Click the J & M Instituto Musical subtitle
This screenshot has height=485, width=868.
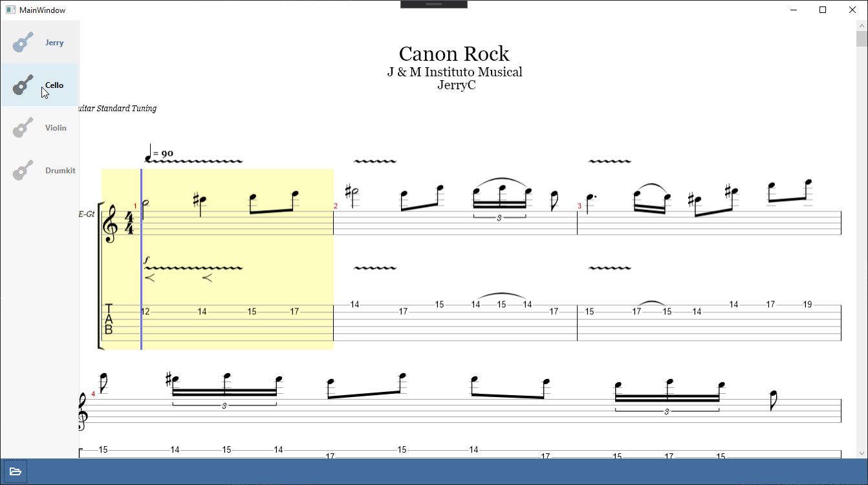(x=455, y=72)
